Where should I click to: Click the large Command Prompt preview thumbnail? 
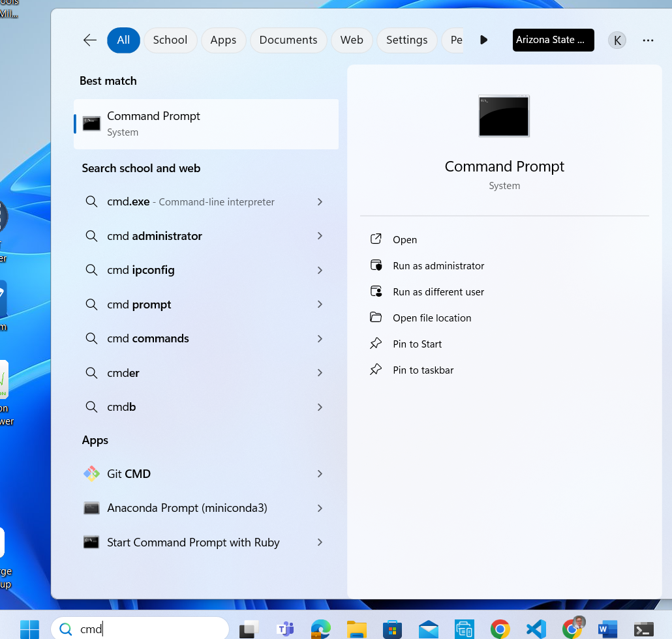click(x=504, y=116)
